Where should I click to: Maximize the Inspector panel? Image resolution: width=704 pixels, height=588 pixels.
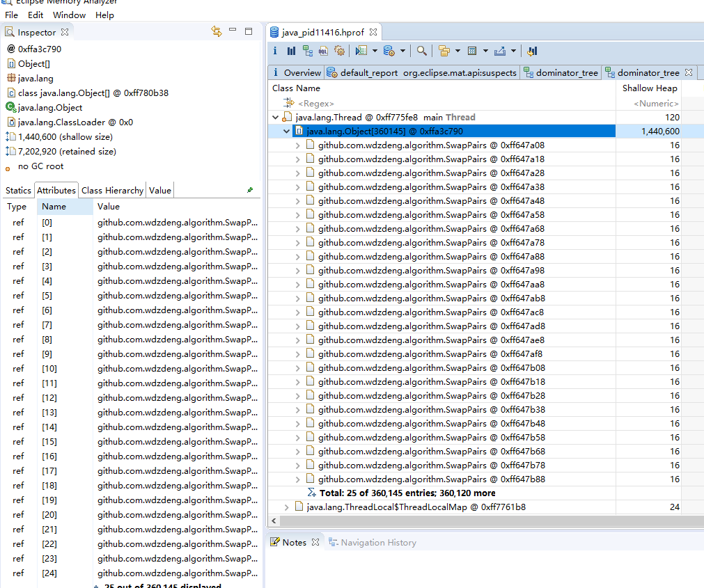pos(249,31)
